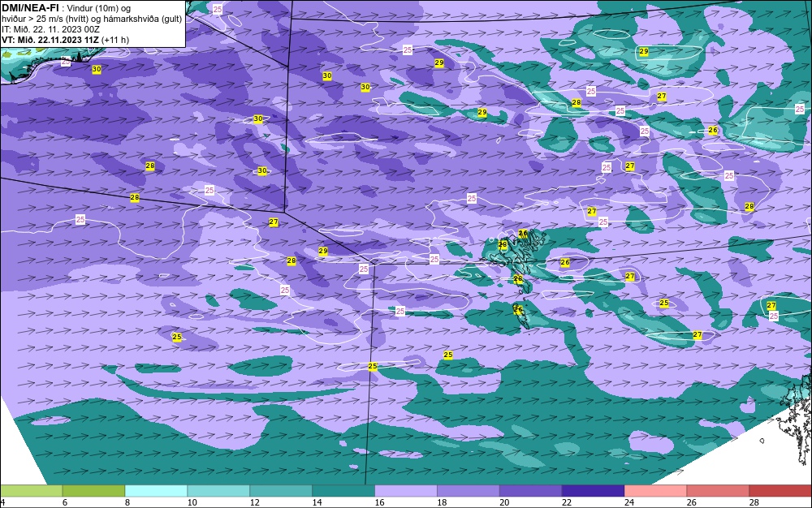The width and height of the screenshot is (812, 508).
Task: Select the 12–14 m/s teal legend swatch
Action: 281,491
